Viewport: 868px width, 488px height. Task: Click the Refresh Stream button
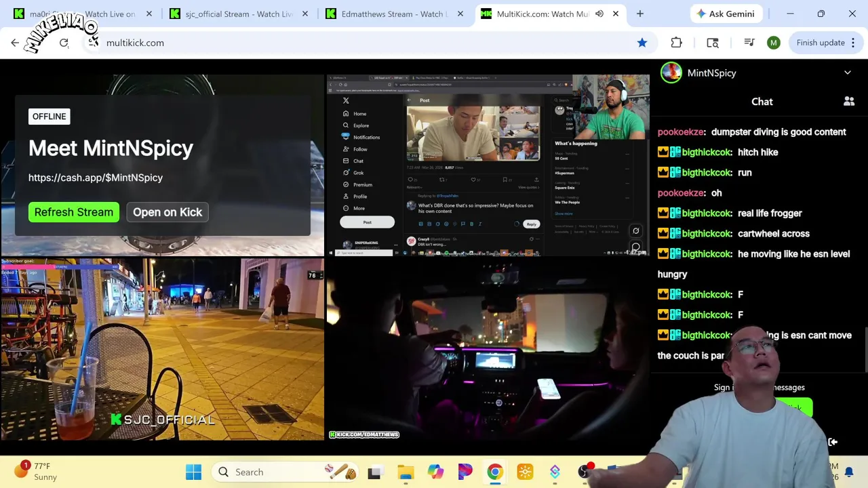(74, 212)
